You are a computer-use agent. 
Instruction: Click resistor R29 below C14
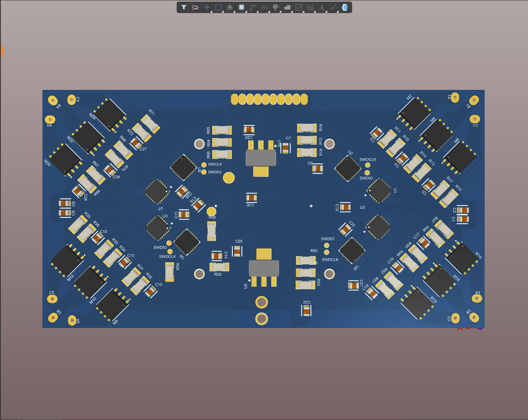[219, 267]
